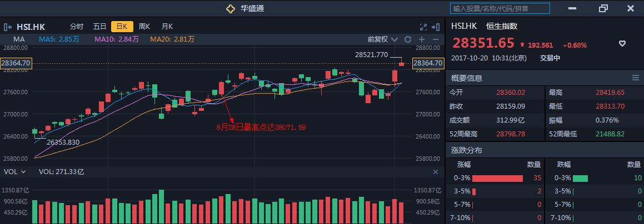644x224 pixels.
Task: Switch to the 分时 intraday tab
Action: click(x=76, y=26)
